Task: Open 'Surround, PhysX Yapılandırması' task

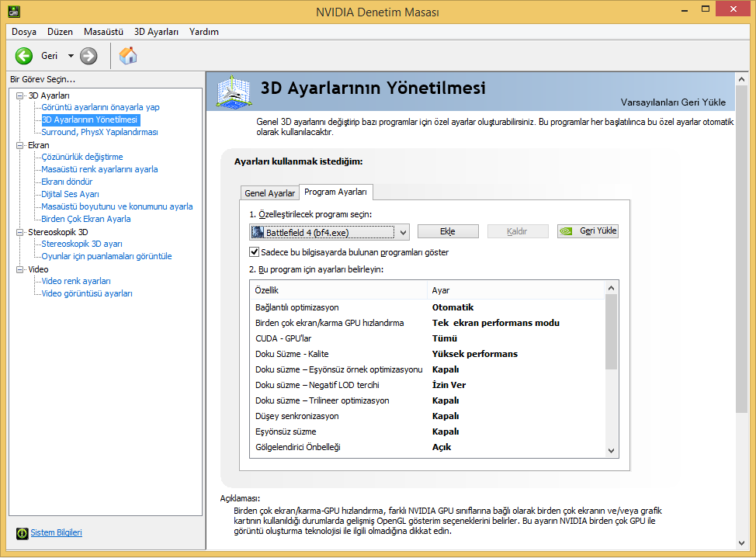Action: coord(100,132)
